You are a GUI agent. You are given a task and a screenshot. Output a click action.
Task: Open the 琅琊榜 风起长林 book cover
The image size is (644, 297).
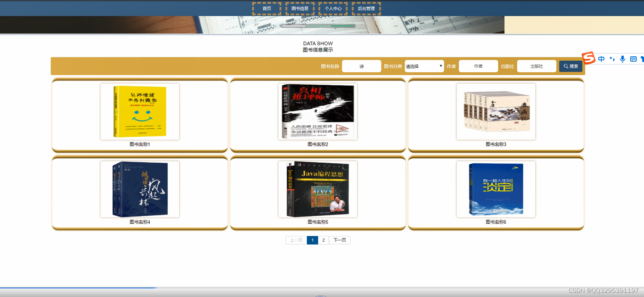click(x=140, y=189)
